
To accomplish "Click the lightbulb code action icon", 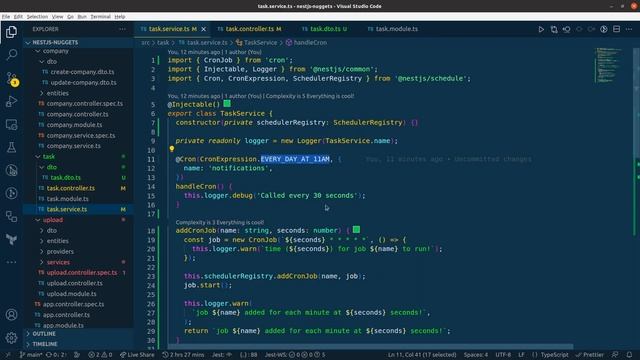I will coord(171,149).
